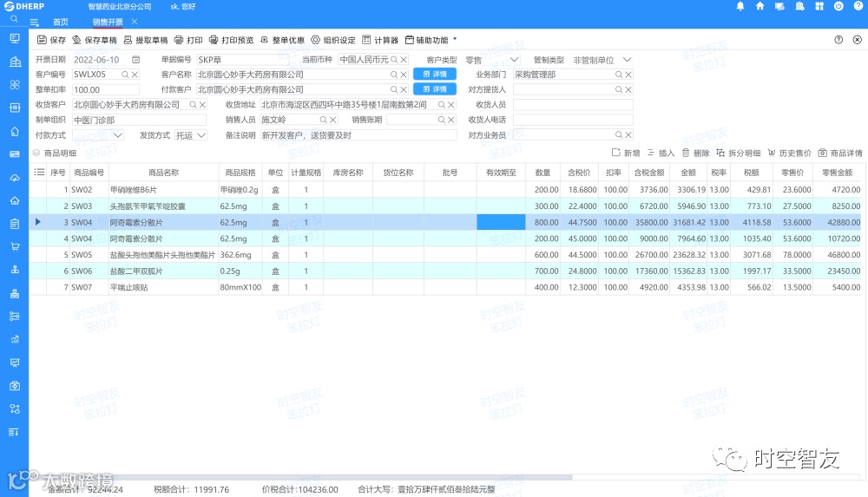Click 详情 button beside 客户名称
Screen dimensions: 868x497
[435, 75]
